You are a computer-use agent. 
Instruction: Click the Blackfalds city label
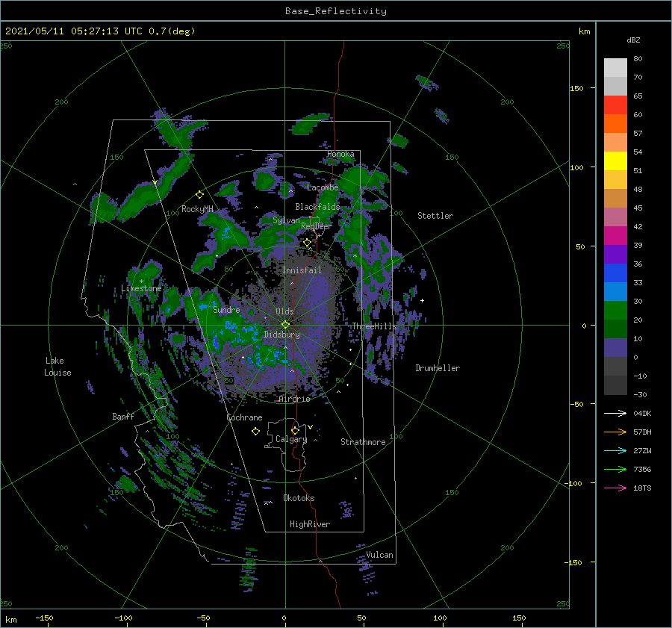(317, 207)
